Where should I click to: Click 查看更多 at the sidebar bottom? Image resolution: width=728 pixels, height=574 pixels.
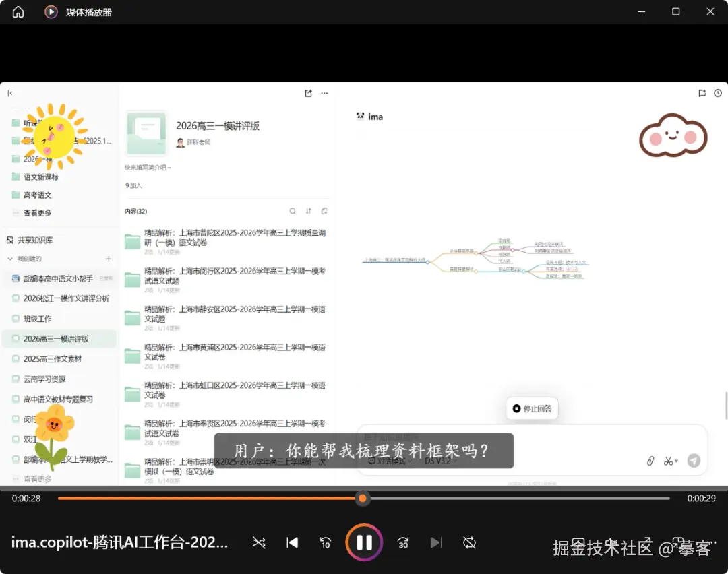pos(37,479)
